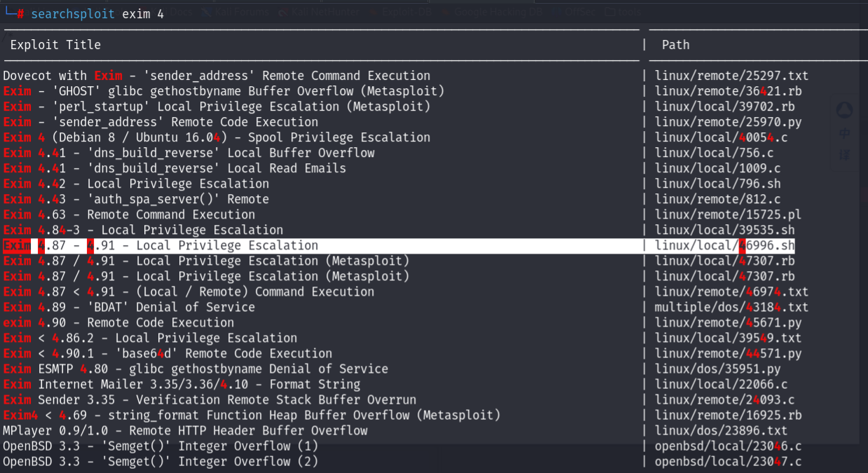The image size is (868, 473).
Task: Select Exim 4 Spool Privilege Escalation row
Action: tap(216, 137)
